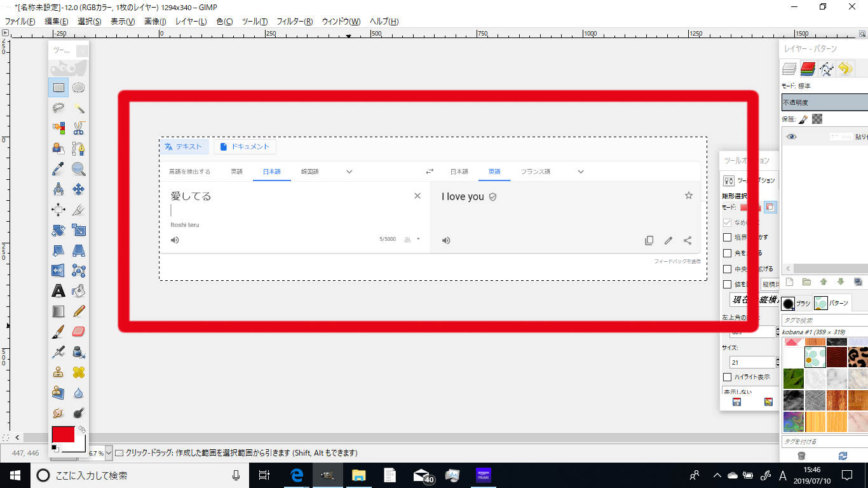Toggle visibility eye of the pasted layer

[x=791, y=137]
